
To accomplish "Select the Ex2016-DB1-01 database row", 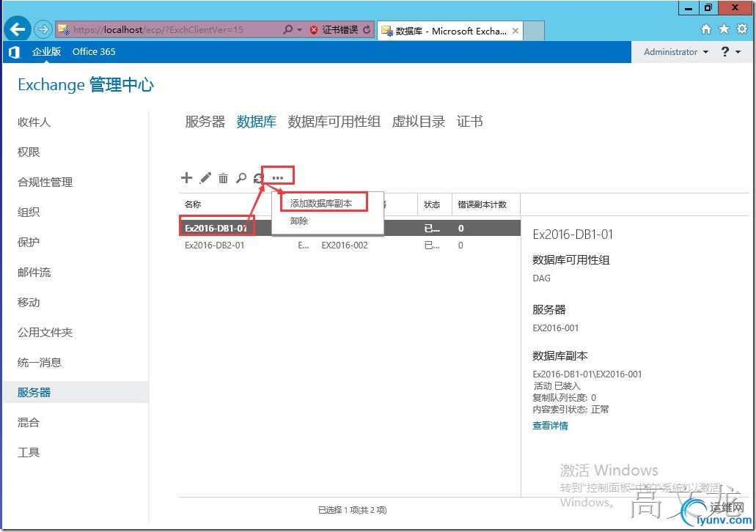I will pyautogui.click(x=350, y=229).
